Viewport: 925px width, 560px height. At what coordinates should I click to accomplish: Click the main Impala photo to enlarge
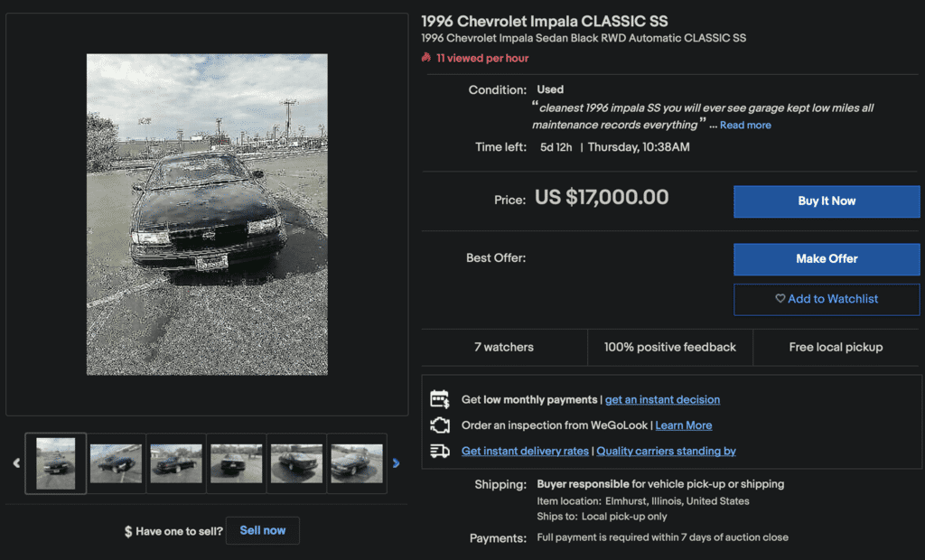(x=207, y=214)
